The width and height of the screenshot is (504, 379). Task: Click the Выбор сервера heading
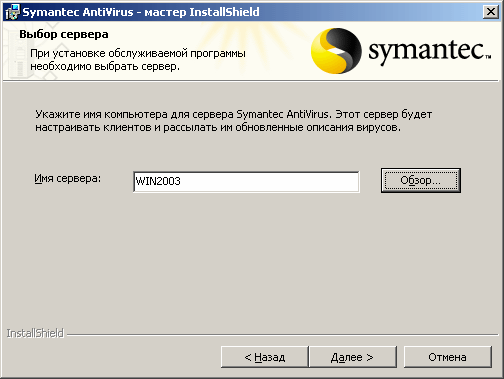pos(64,34)
